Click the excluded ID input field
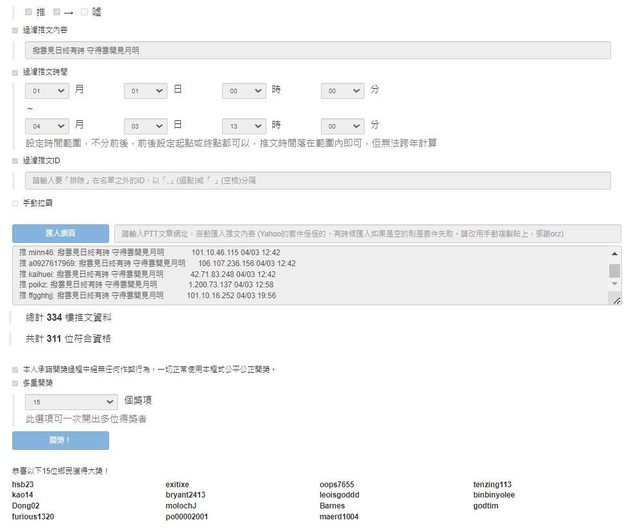 pyautogui.click(x=316, y=181)
